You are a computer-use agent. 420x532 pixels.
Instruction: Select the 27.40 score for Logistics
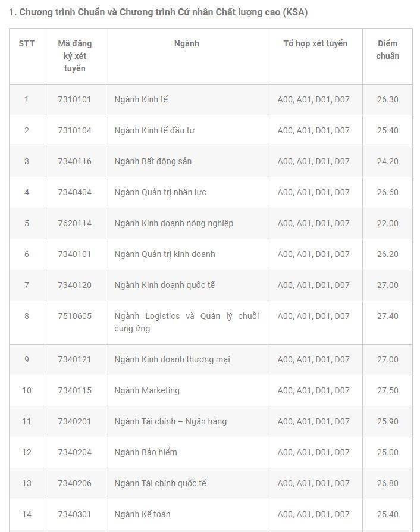387,316
